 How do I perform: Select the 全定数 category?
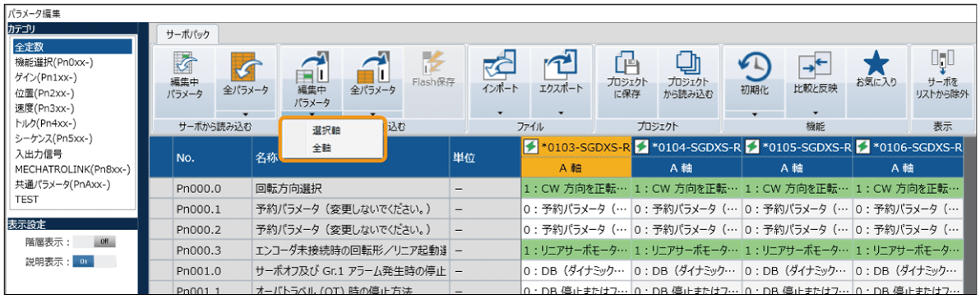tap(72, 47)
